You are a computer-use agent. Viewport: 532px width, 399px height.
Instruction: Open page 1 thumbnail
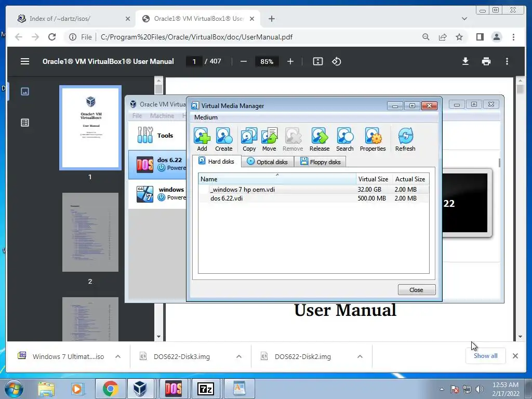pyautogui.click(x=90, y=128)
